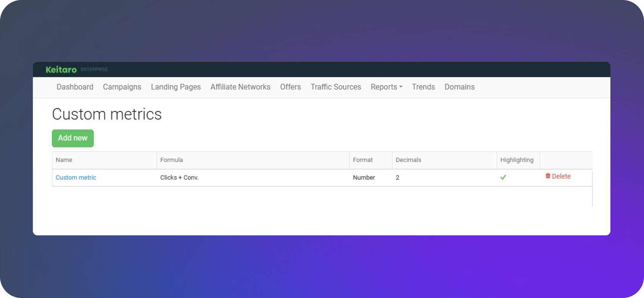Open the Custom metric link
Image resolution: width=644 pixels, height=298 pixels.
76,178
